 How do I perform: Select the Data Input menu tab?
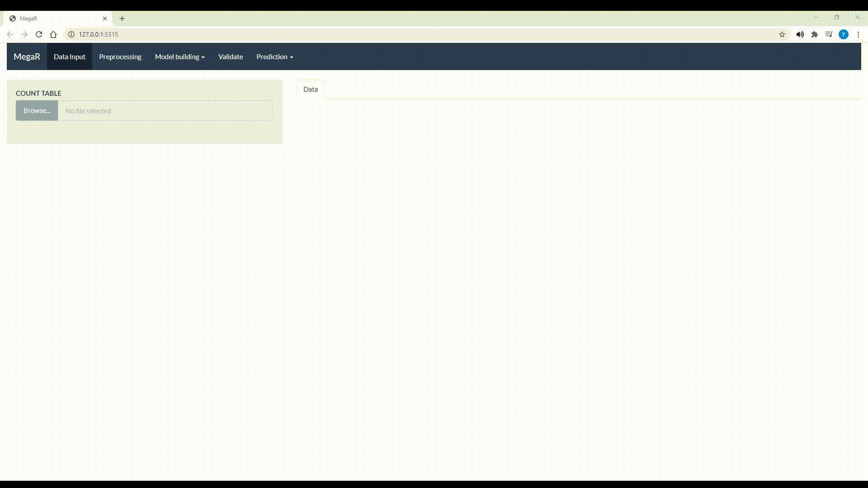[69, 56]
